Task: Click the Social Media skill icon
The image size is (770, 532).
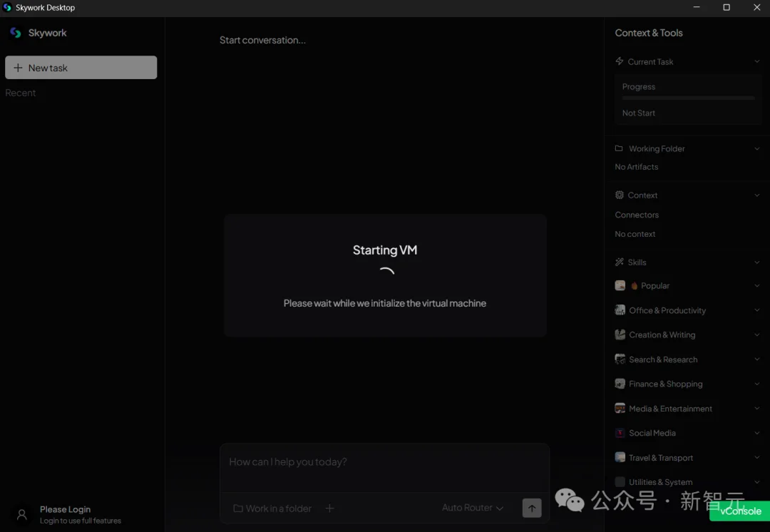Action: [x=620, y=433]
